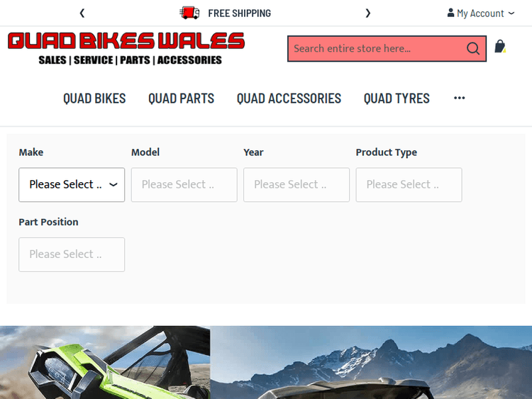Open the Make dropdown
Viewport: 532px width, 399px height.
coord(72,185)
